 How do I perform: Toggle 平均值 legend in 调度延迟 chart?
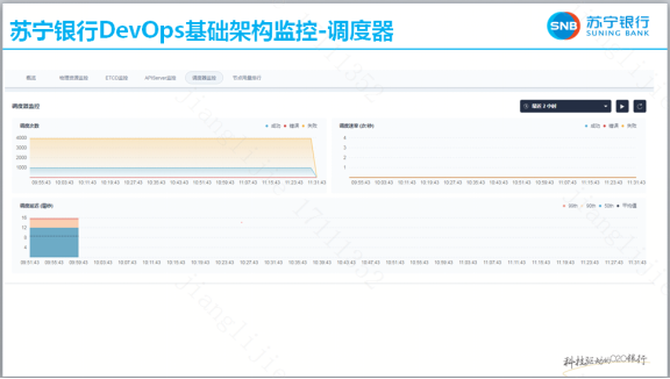[627, 206]
